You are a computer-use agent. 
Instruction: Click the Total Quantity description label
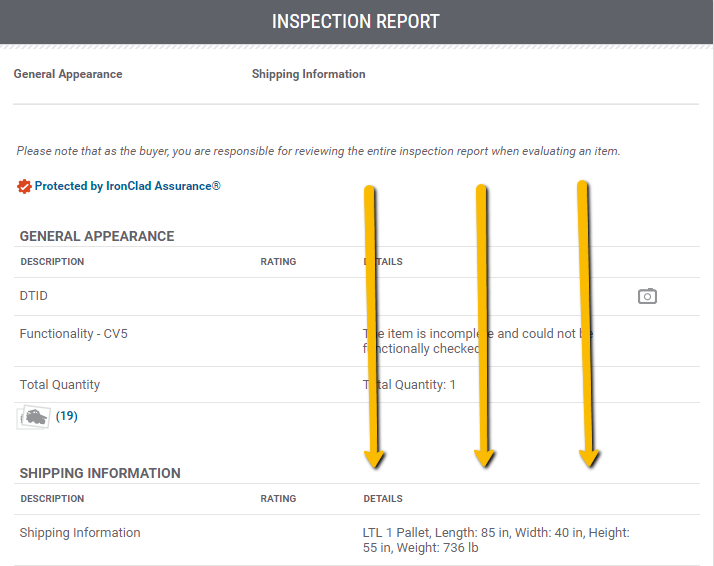(x=60, y=385)
